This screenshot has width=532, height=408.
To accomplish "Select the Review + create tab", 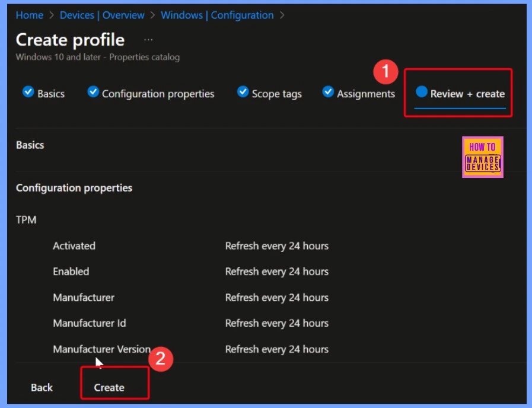I will (x=460, y=93).
